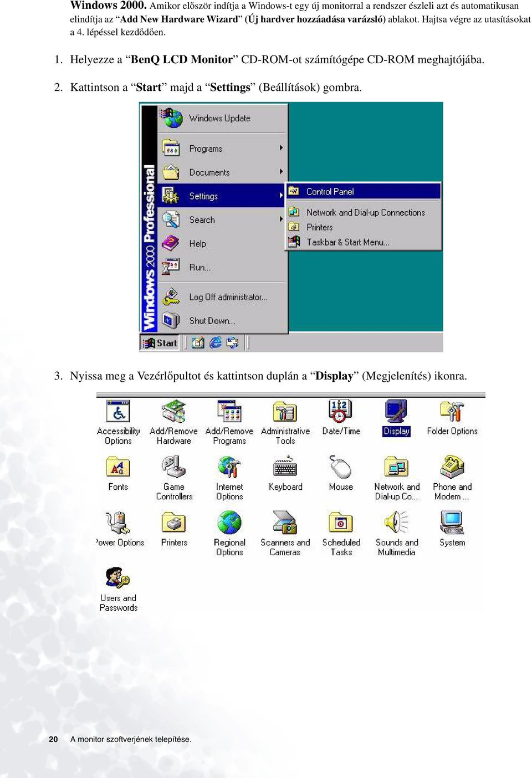Open Printers folder icon in Control Panel
532x778 pixels.
(173, 523)
